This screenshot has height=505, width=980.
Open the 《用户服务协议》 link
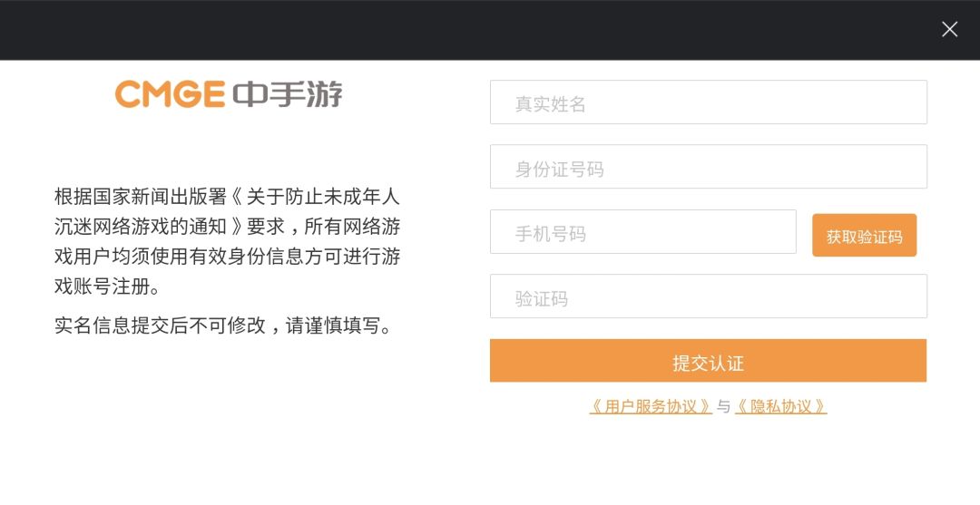pos(651,407)
